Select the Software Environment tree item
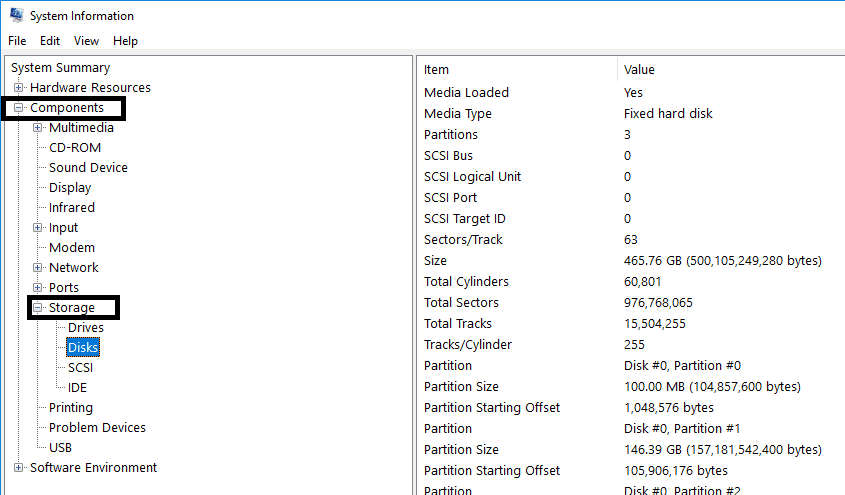The height and width of the screenshot is (495, 845). pyautogui.click(x=93, y=468)
